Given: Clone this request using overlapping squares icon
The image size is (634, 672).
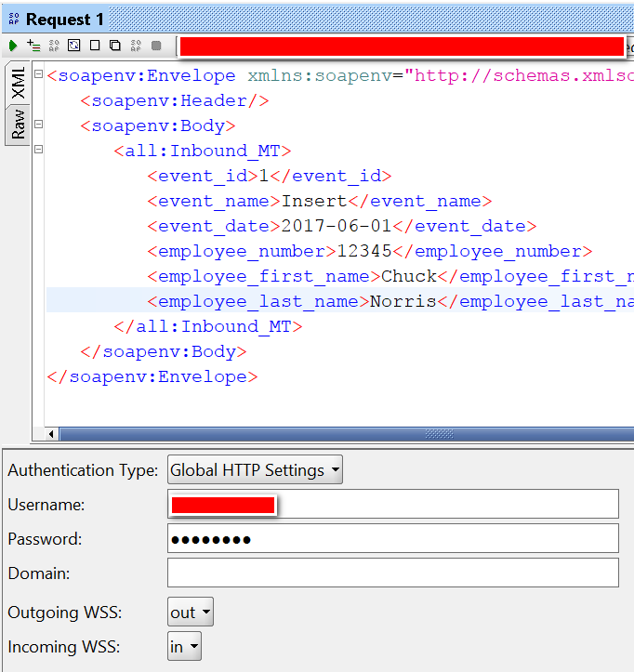Looking at the screenshot, I should (115, 45).
